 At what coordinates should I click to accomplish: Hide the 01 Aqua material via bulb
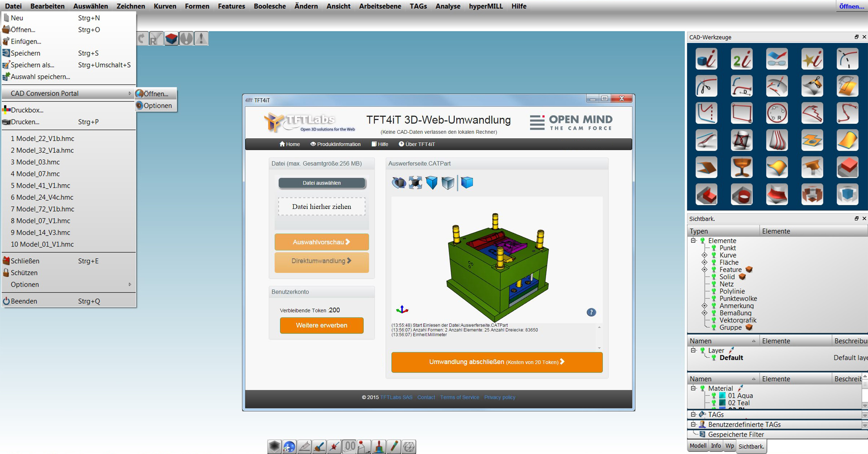point(714,395)
